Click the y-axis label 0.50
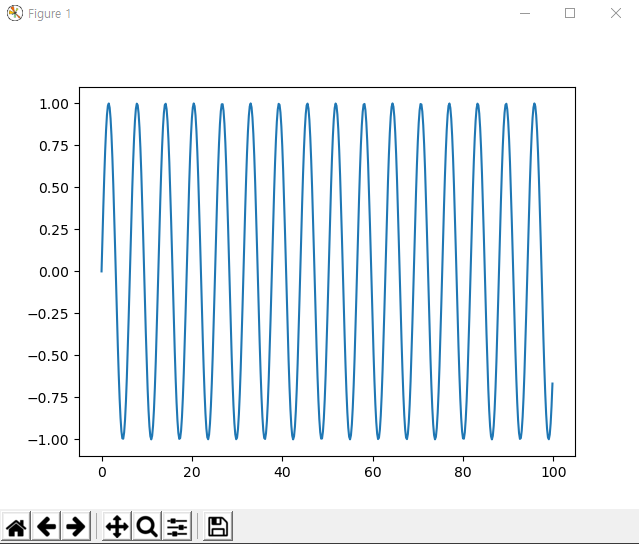Screen dimensions: 639x544 click(54, 188)
